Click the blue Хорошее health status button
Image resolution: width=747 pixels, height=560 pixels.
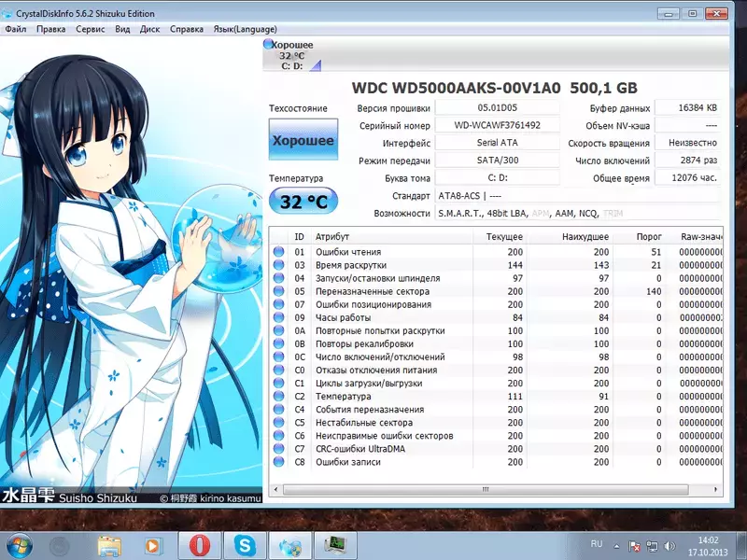[x=303, y=139]
